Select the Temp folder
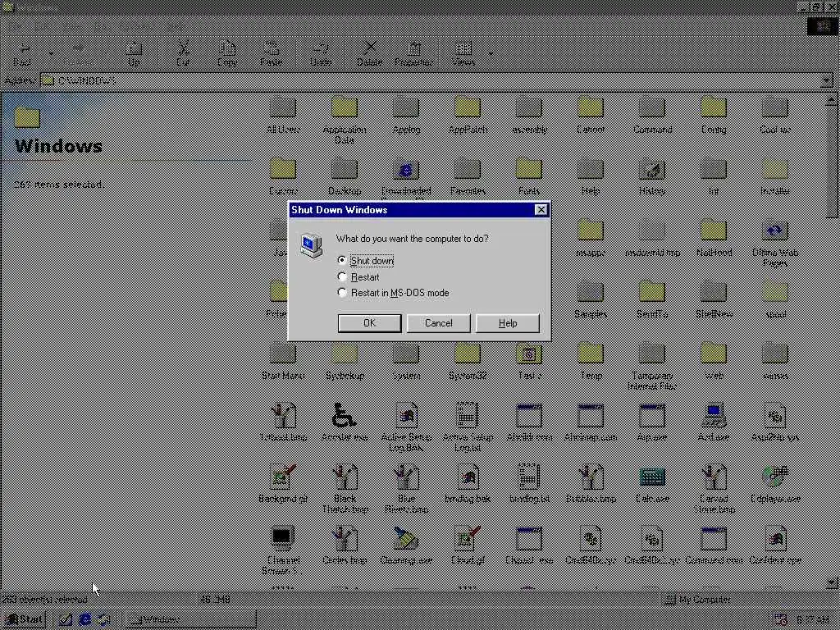This screenshot has width=840, height=630. pos(591,362)
